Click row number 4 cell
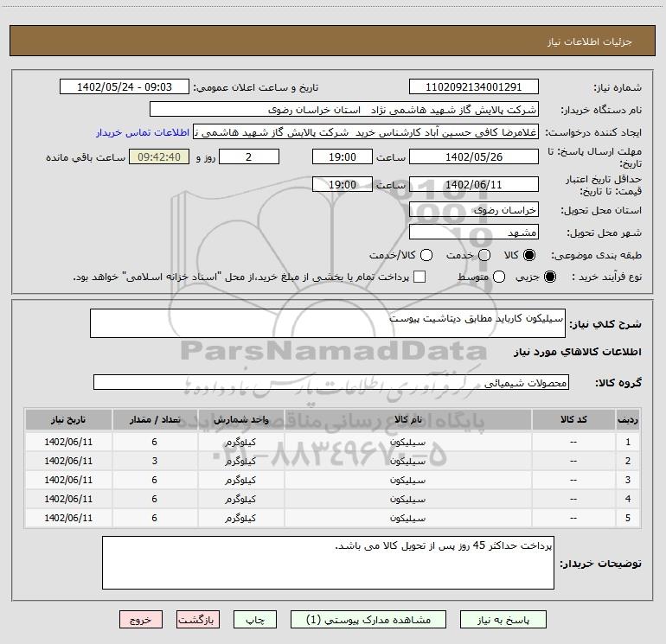666x644 pixels. [628, 500]
